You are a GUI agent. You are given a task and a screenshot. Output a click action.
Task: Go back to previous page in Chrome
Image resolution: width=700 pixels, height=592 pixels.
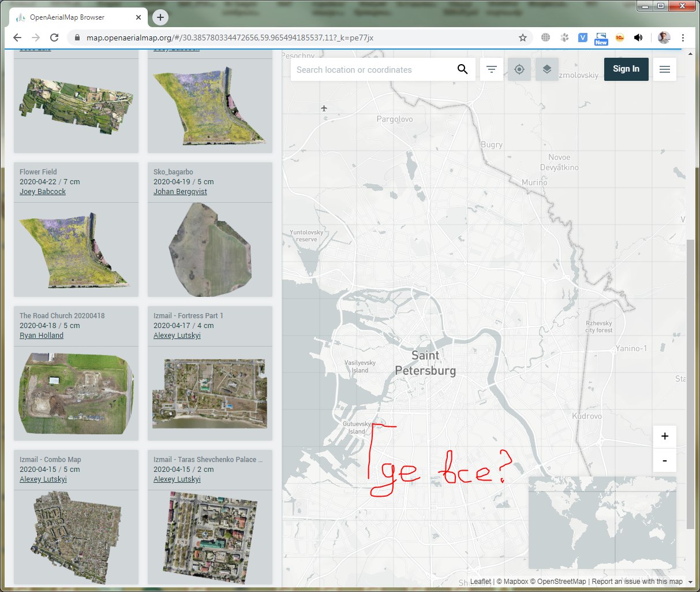[17, 38]
